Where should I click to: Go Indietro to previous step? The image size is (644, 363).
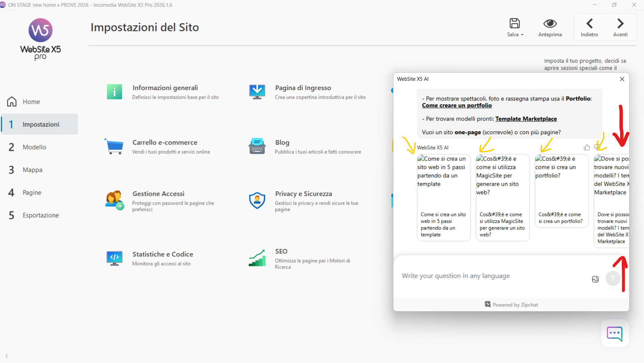point(589,27)
